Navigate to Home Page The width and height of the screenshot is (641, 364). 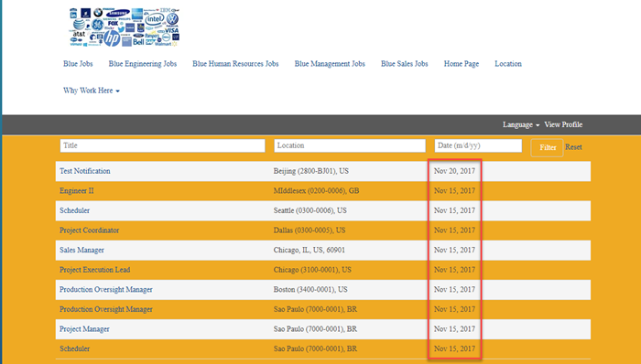[x=462, y=64]
